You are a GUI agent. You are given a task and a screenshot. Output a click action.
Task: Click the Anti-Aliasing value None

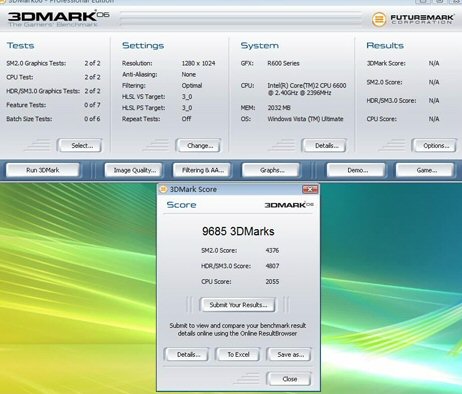tap(189, 75)
